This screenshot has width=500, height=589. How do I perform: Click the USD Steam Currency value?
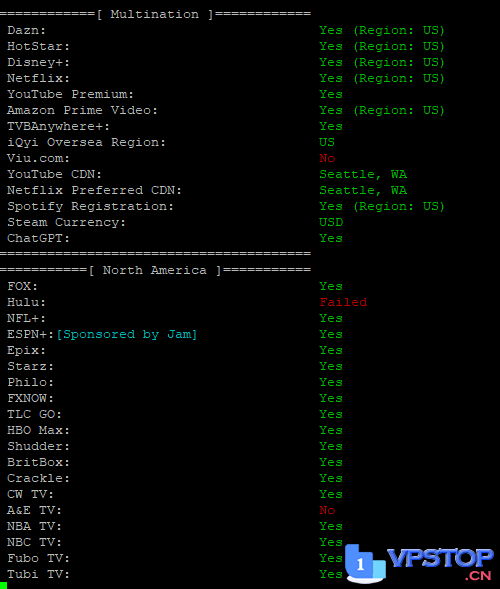(x=331, y=222)
